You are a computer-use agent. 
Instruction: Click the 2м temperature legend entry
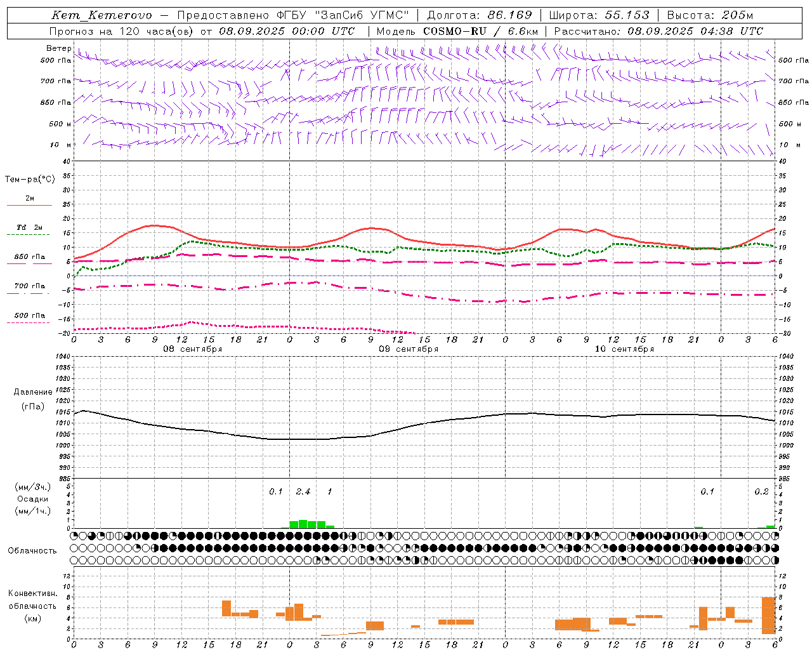click(x=30, y=199)
